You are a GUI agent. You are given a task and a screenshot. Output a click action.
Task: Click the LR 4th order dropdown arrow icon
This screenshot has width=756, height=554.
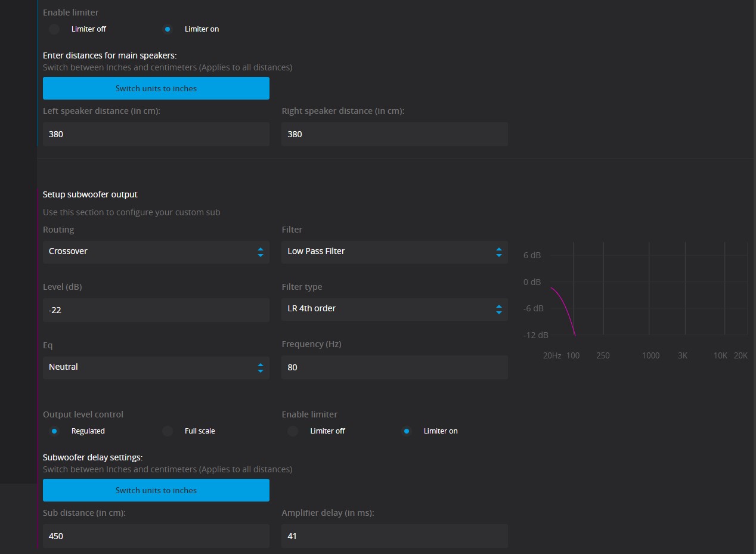click(499, 309)
